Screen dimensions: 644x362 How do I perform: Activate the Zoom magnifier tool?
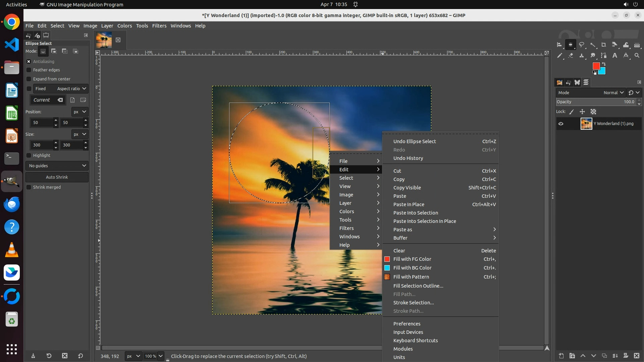pos(637,56)
